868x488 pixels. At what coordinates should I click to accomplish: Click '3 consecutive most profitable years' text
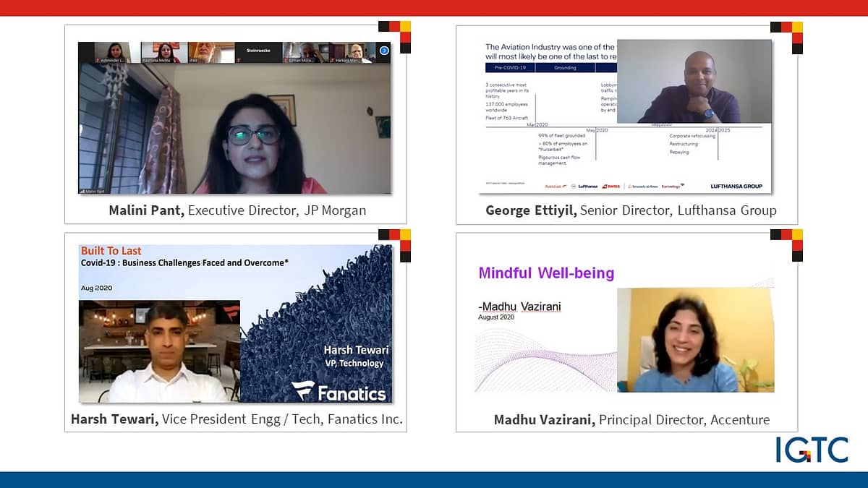coord(507,90)
